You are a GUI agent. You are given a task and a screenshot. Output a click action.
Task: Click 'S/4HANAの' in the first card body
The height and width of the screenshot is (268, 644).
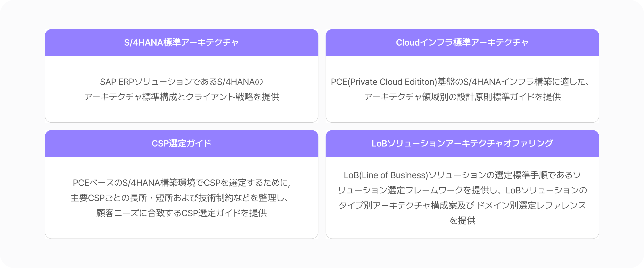(240, 82)
